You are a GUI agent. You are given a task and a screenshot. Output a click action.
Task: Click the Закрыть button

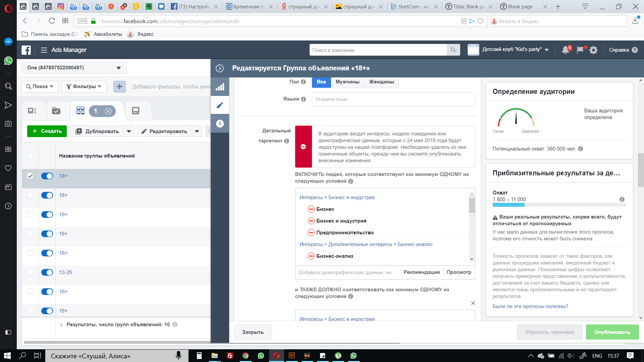[x=253, y=332]
